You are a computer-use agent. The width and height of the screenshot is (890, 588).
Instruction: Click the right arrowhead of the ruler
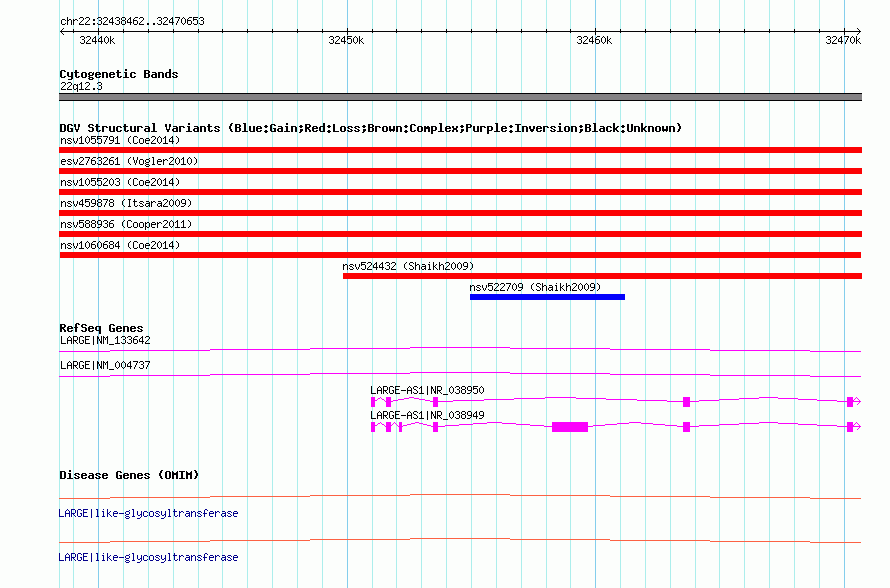point(858,32)
